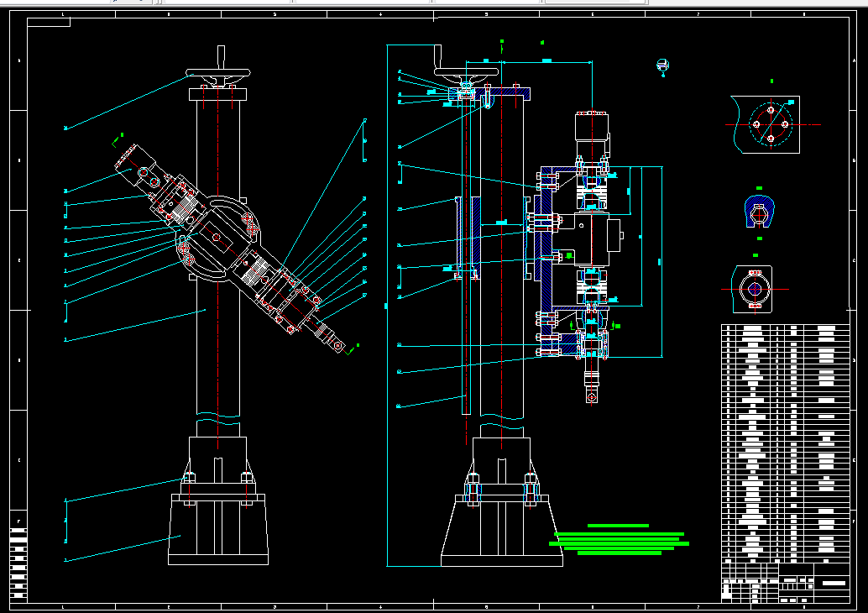Click the trapezoidal base pedestal in right side view
Screen dimensions: 868x613
point(501,531)
